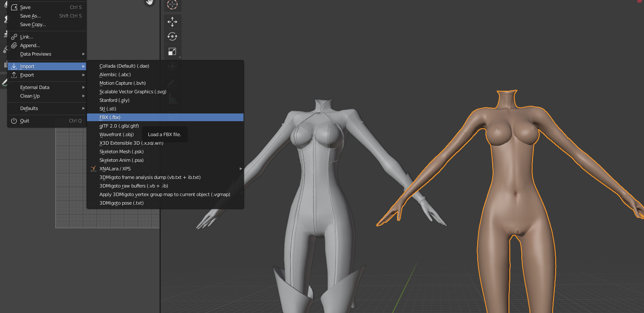Expand the External Data submenu

click(x=47, y=87)
